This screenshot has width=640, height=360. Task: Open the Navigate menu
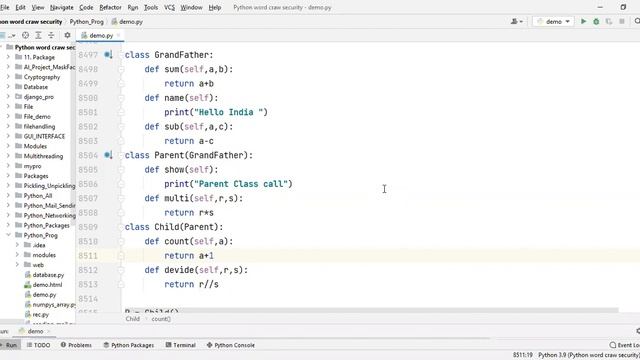(x=62, y=7)
